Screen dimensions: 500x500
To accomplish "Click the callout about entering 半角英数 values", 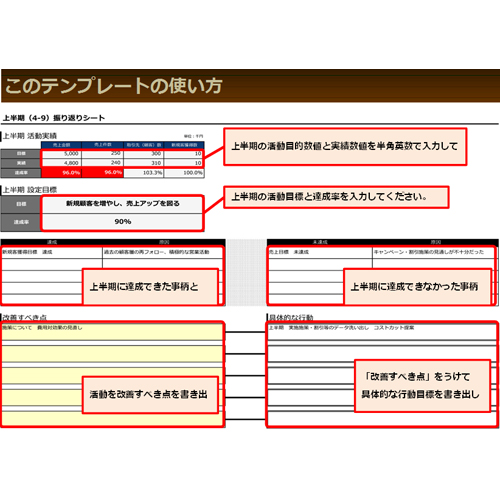I will 345,147.
